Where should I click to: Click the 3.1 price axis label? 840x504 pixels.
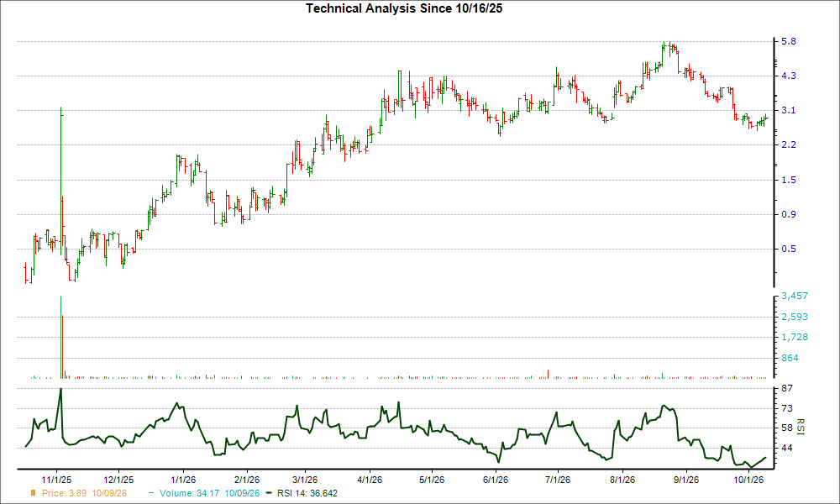[x=789, y=110]
